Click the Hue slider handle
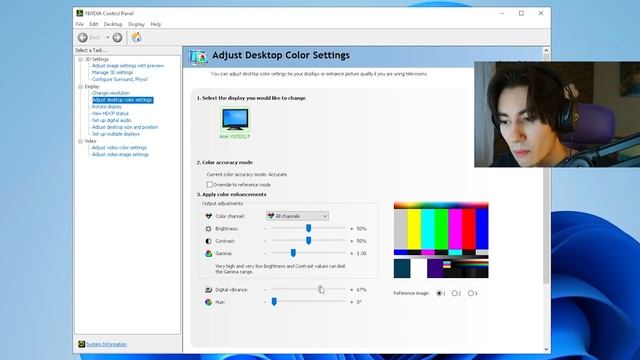This screenshot has height=360, width=640. 274,302
